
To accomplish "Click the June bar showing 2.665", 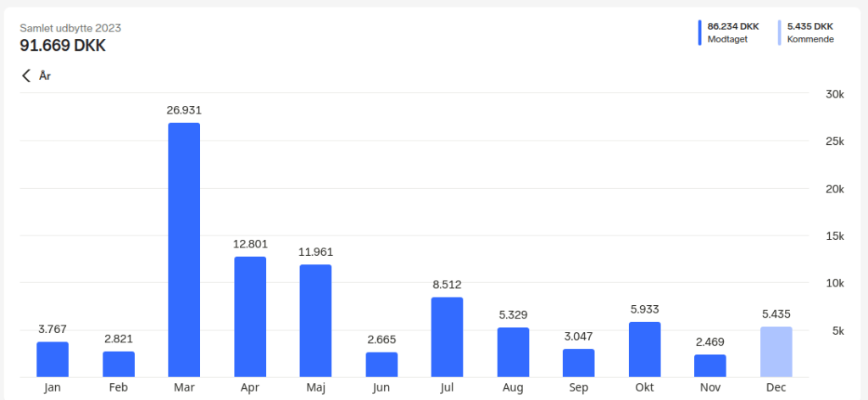I will tap(381, 364).
